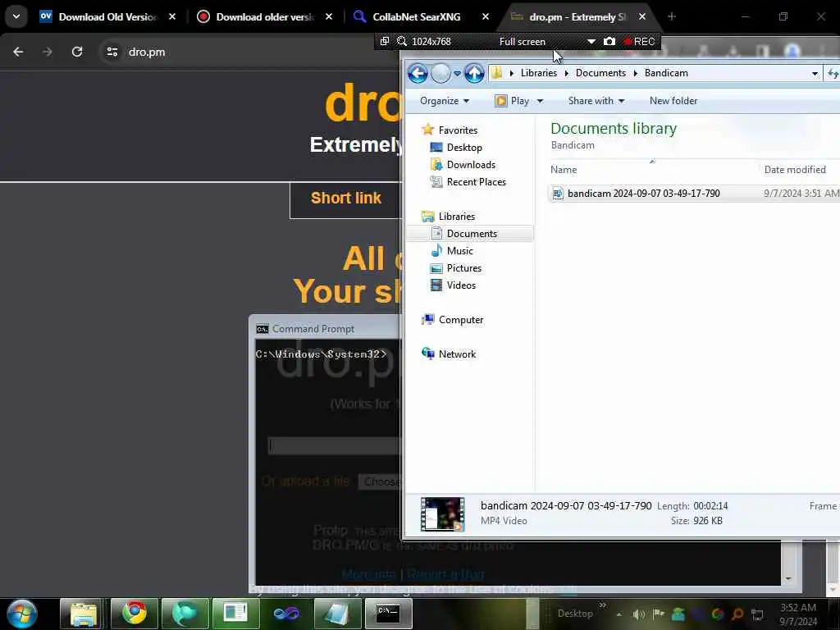Open the Music library

(459, 251)
